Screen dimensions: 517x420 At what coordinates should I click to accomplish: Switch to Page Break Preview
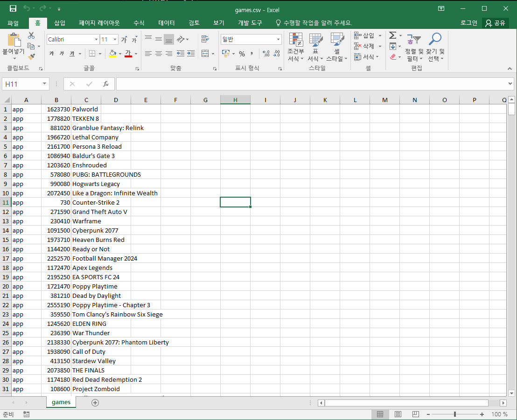[415, 414]
